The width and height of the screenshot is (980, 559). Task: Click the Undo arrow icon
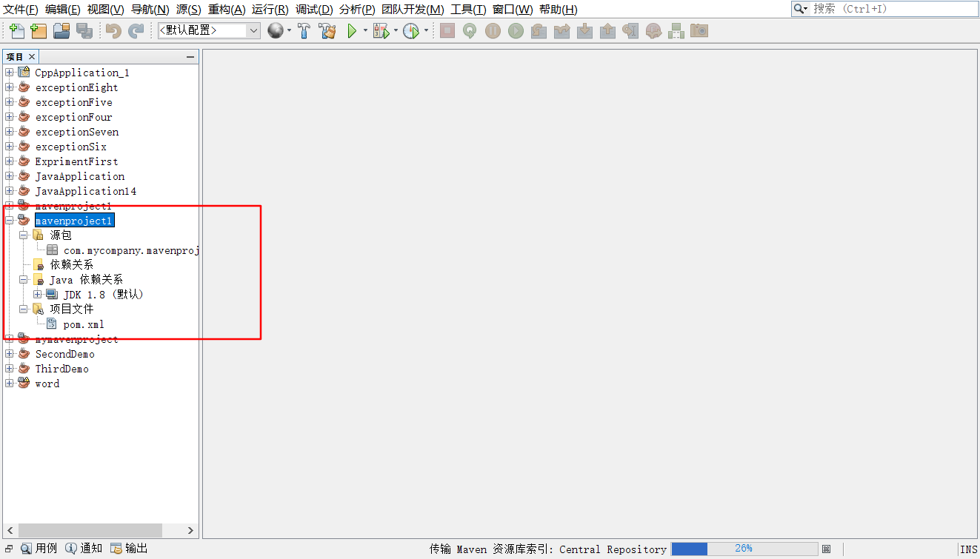pos(113,31)
